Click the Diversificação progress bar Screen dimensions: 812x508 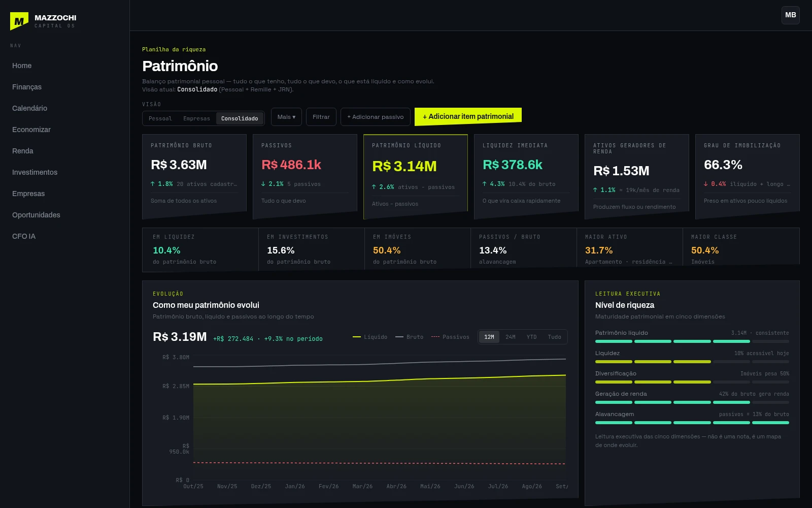[692, 382]
